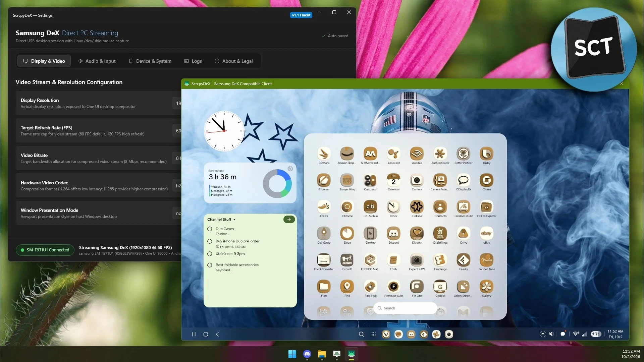
Task: Add new task with plus button
Action: click(x=289, y=219)
